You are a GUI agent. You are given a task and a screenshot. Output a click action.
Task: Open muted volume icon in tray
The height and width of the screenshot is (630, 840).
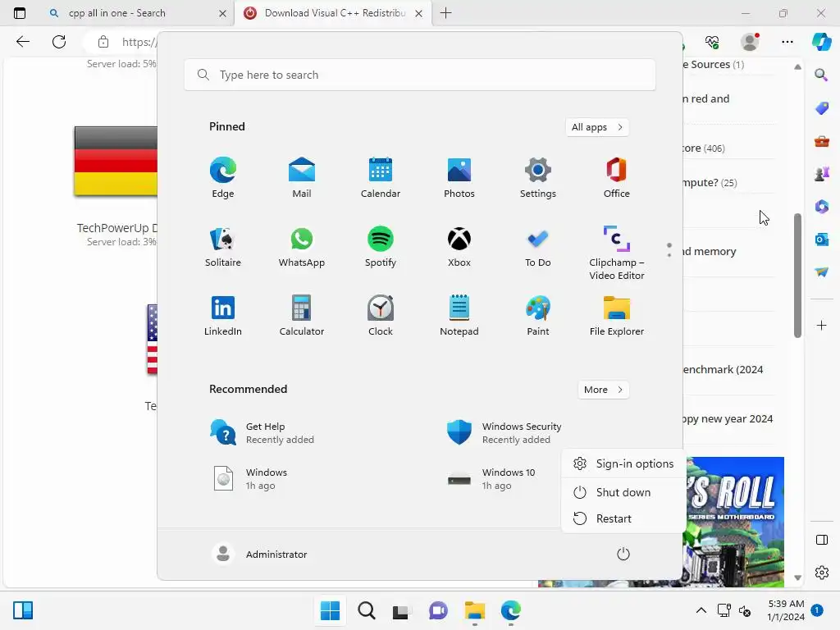point(745,610)
